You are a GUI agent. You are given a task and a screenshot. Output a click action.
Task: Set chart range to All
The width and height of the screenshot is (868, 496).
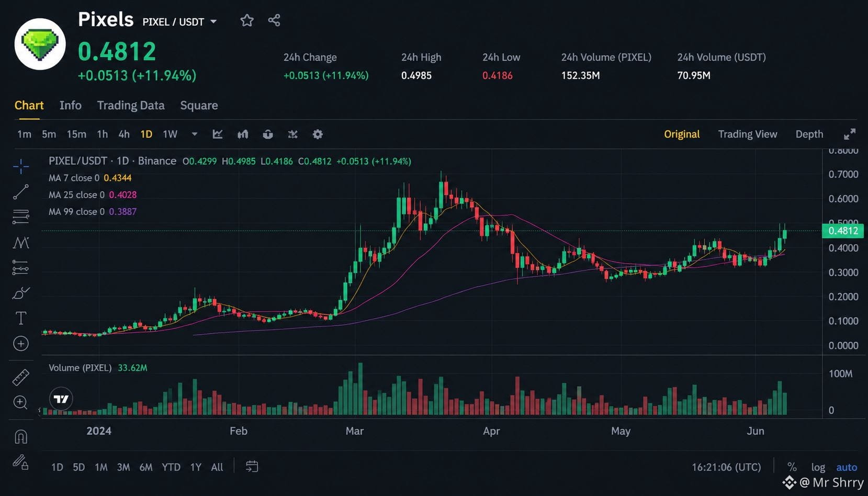[x=217, y=467]
